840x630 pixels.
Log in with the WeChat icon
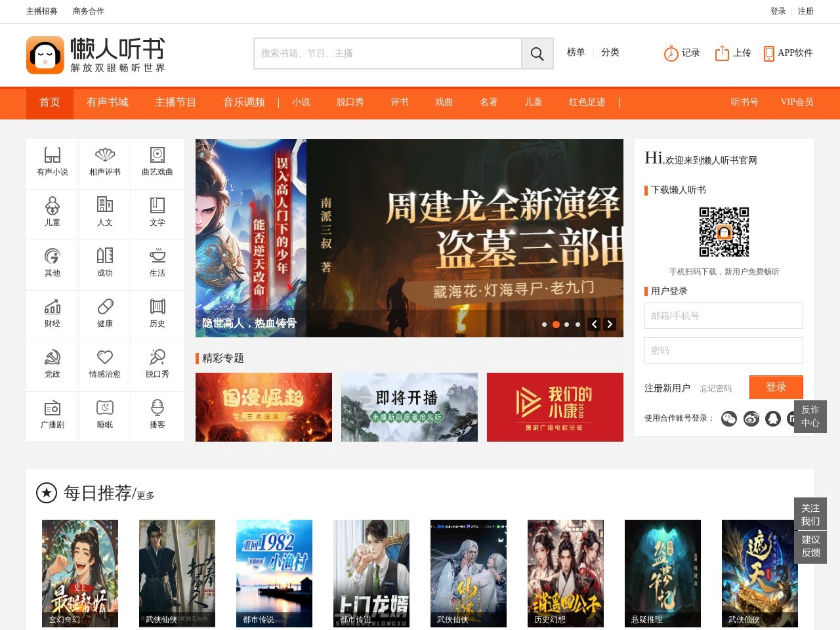pyautogui.click(x=729, y=419)
